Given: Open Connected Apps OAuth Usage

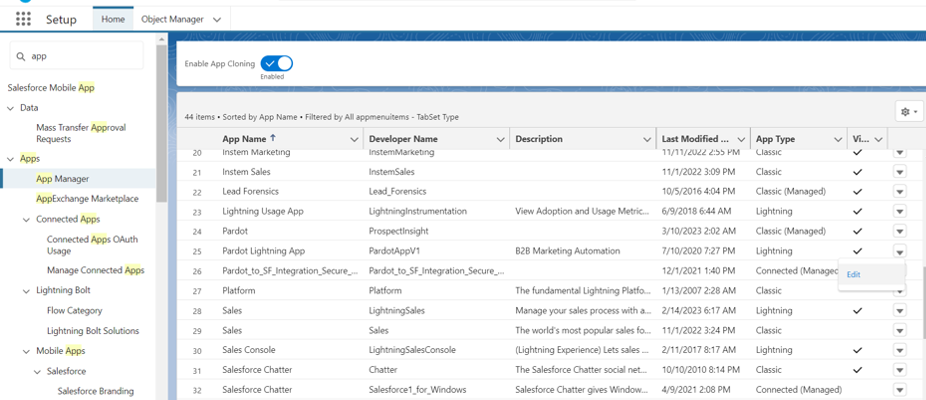Looking at the screenshot, I should (92, 245).
